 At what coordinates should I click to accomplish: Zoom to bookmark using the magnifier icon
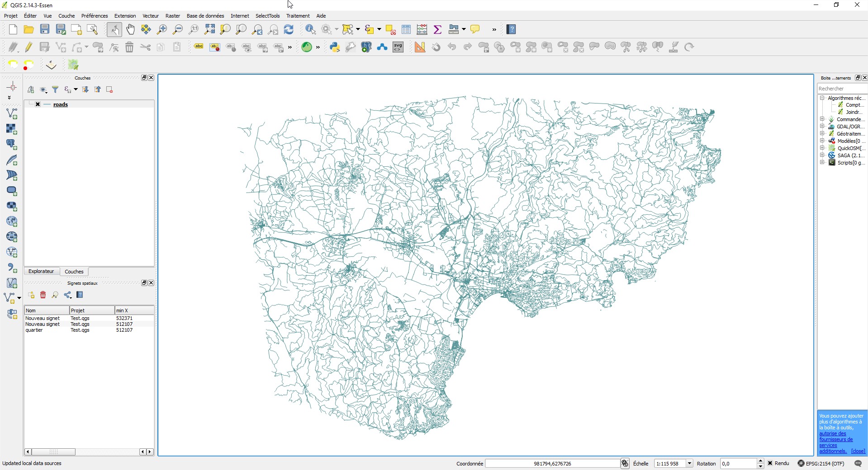[x=55, y=295]
